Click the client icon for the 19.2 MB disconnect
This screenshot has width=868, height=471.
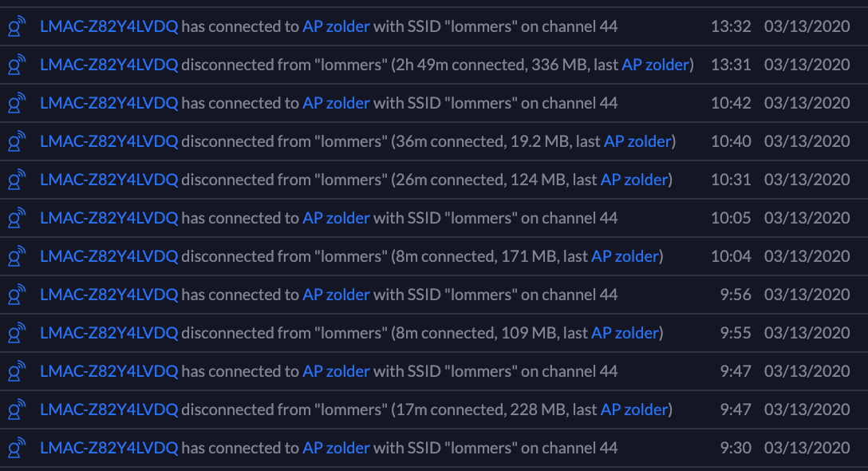(17, 141)
